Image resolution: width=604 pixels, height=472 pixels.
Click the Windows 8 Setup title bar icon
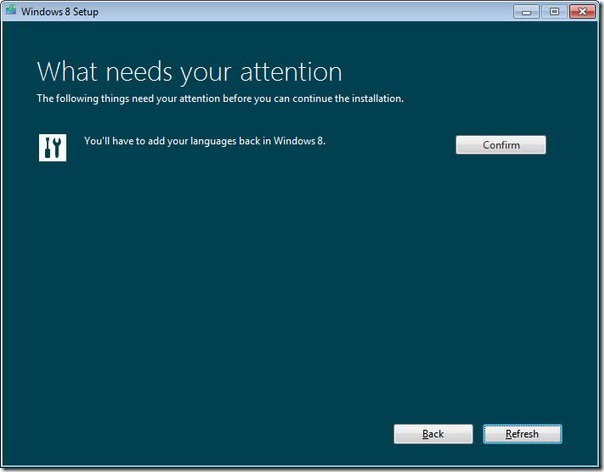click(x=11, y=10)
